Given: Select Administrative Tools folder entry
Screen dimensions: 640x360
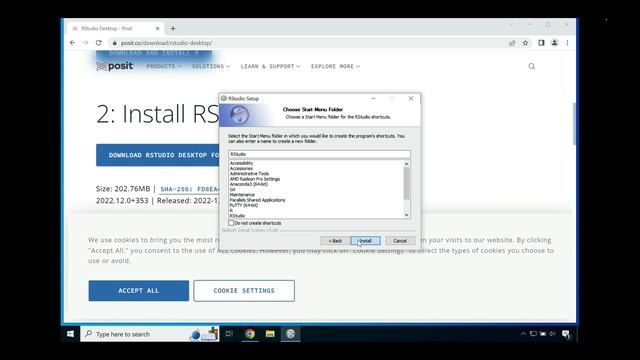Looking at the screenshot, I should [249, 174].
